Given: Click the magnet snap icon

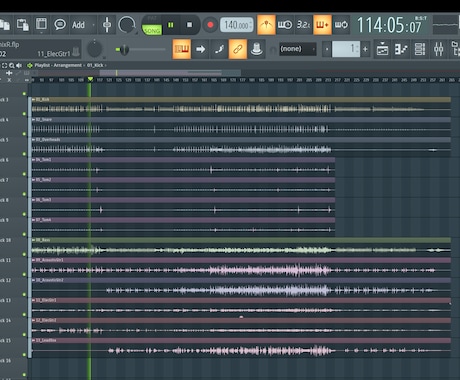Looking at the screenshot, I should (x=272, y=50).
